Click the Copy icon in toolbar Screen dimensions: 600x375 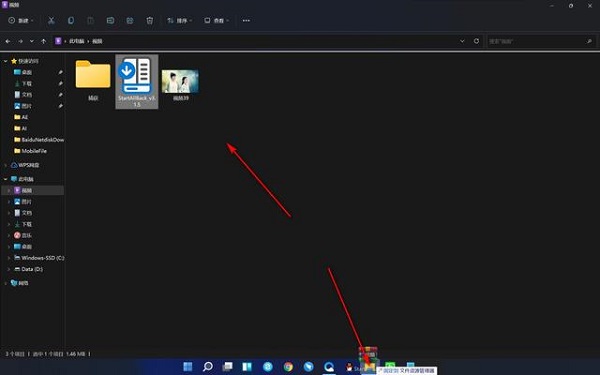click(71, 20)
